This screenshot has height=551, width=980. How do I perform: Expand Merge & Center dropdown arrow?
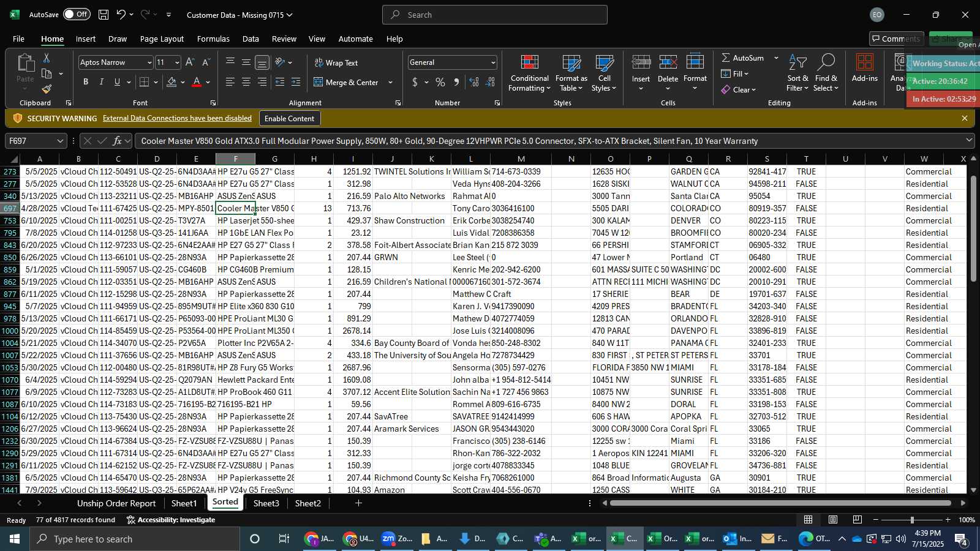click(390, 82)
